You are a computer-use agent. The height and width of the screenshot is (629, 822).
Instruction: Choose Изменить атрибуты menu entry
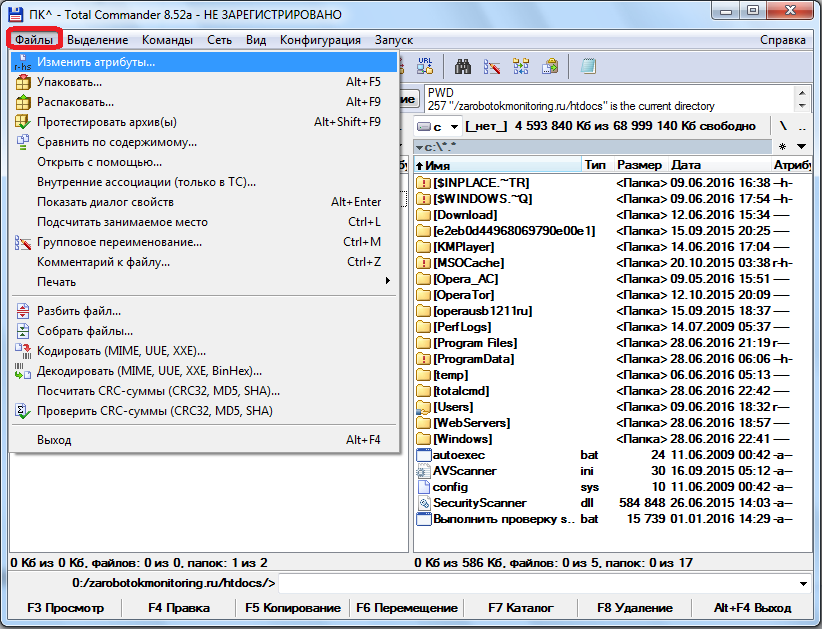[96, 62]
